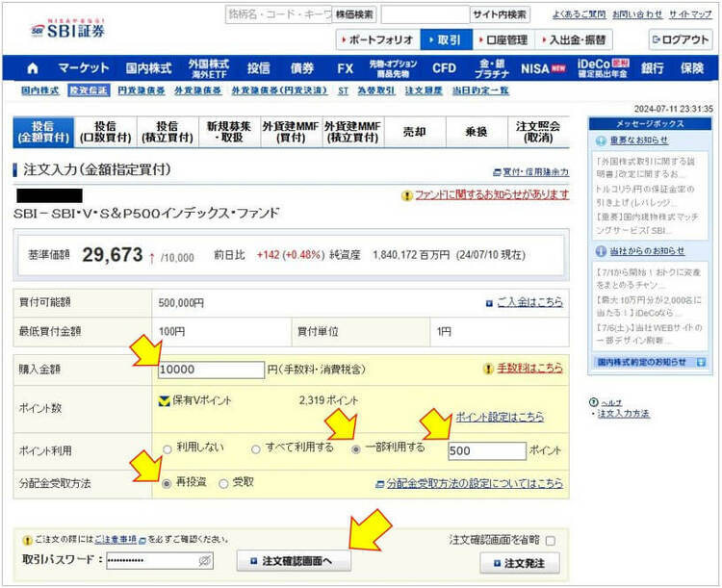The height and width of the screenshot is (588, 722).
Task: Click 取引パスワード input field
Action: coord(159,560)
